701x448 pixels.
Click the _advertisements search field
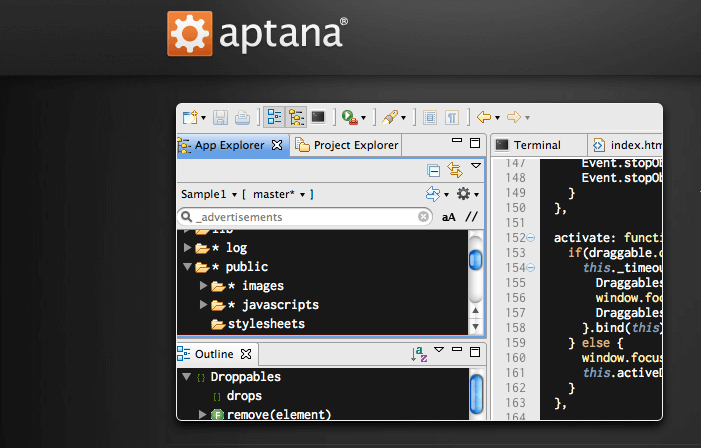pyautogui.click(x=304, y=217)
